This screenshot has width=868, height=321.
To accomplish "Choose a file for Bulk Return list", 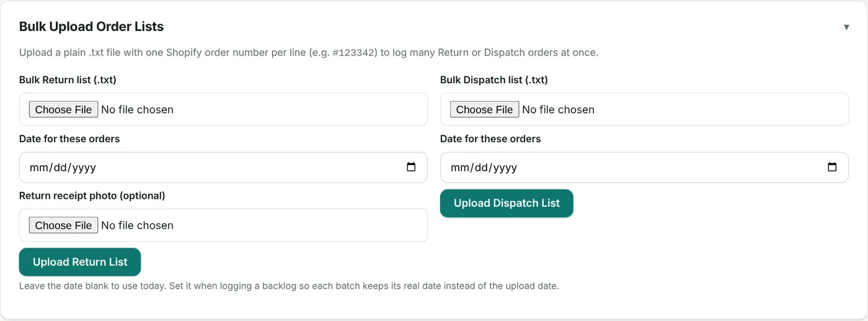I will tap(64, 109).
